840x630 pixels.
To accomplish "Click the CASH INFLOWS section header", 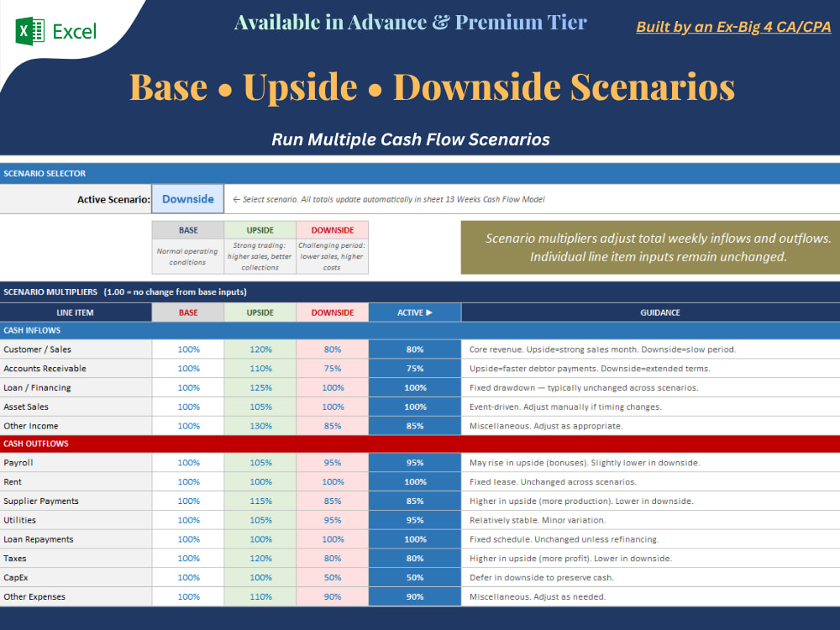I will [420, 330].
